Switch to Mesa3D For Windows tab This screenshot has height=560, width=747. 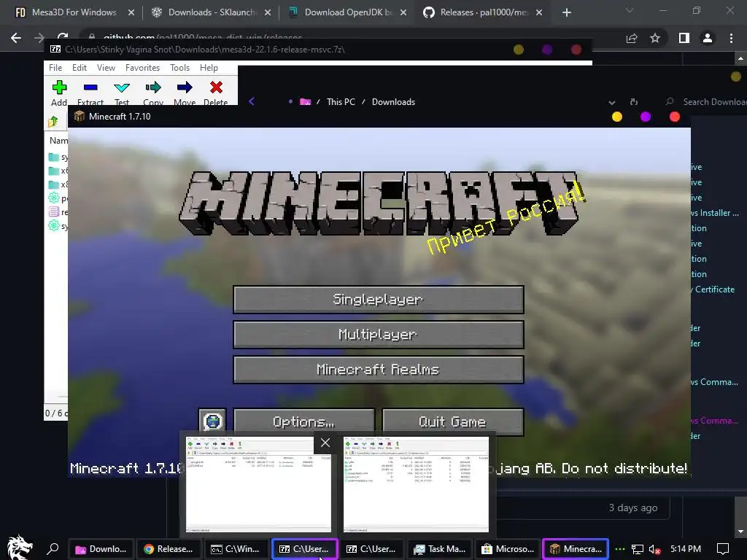[x=74, y=12]
